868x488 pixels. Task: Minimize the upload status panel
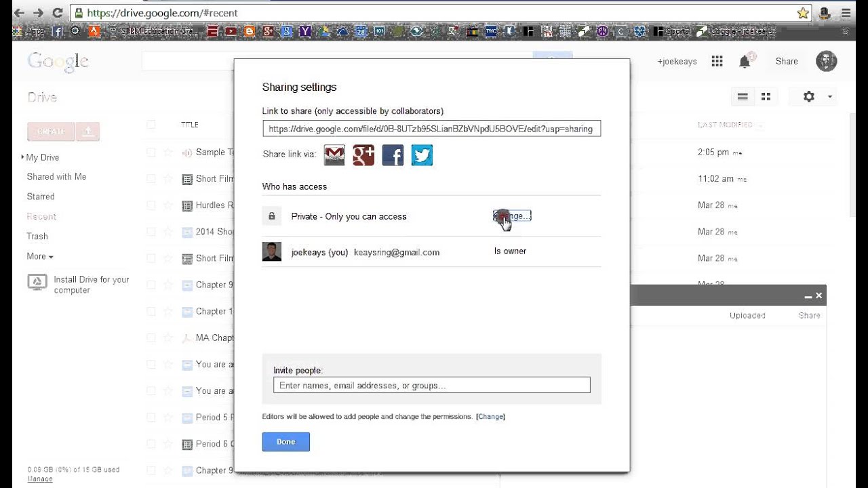click(808, 296)
